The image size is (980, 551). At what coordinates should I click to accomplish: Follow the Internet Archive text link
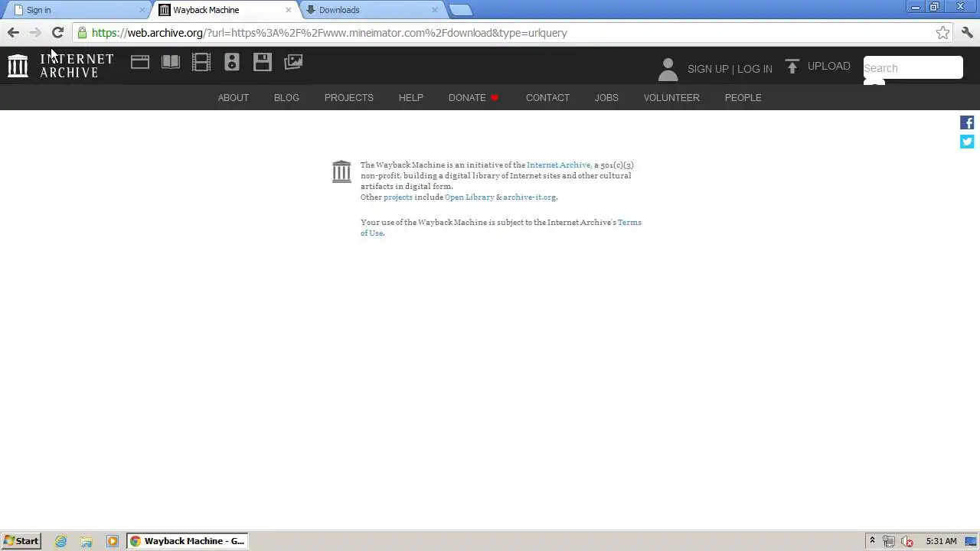point(559,165)
